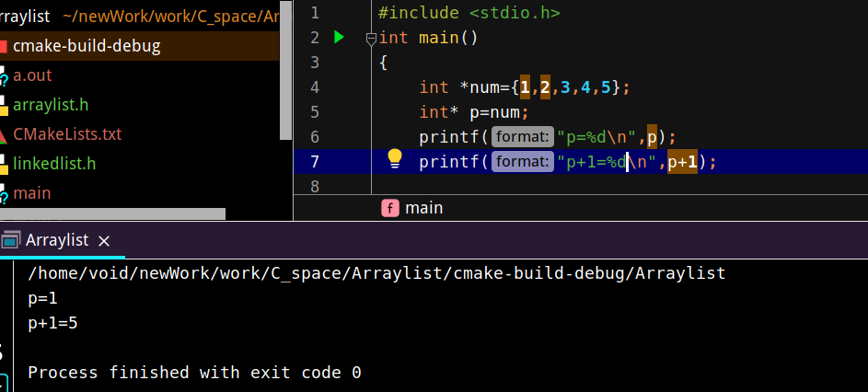Click the executable path in console output
The height and width of the screenshot is (392, 868).
[x=376, y=273]
